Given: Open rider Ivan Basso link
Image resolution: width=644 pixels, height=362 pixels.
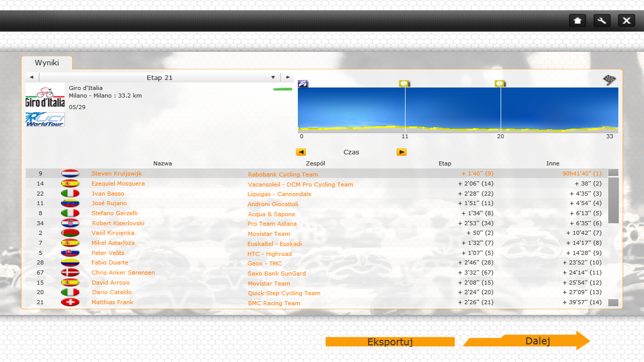Looking at the screenshot, I should 108,194.
